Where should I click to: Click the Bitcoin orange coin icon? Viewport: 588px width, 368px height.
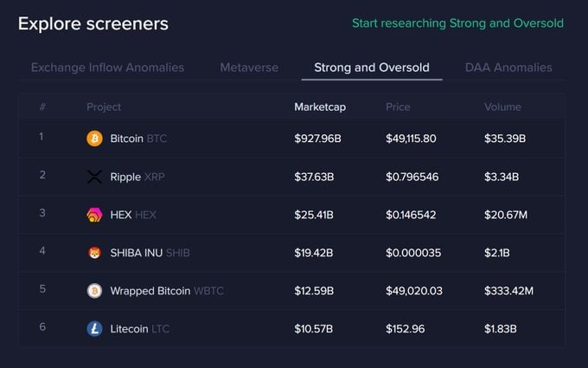click(x=94, y=139)
